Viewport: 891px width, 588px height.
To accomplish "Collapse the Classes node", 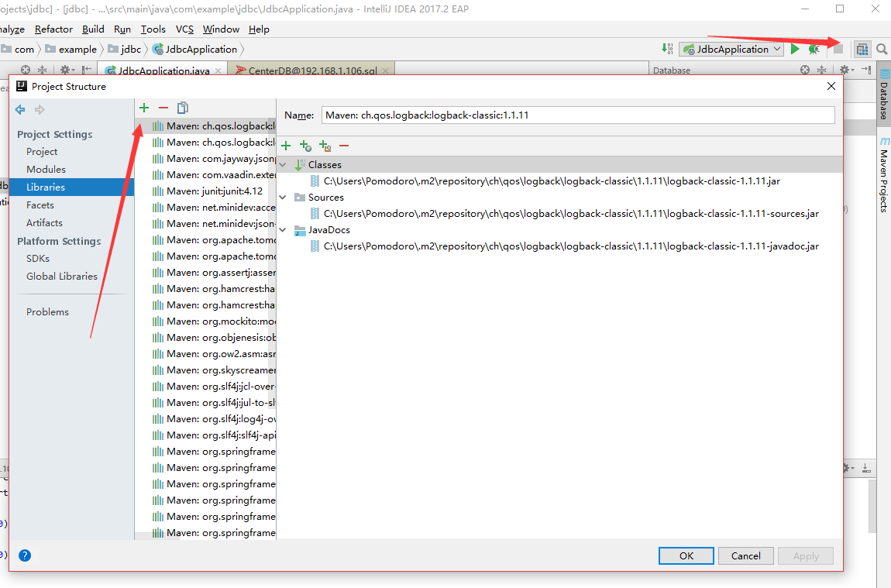I will 283,165.
